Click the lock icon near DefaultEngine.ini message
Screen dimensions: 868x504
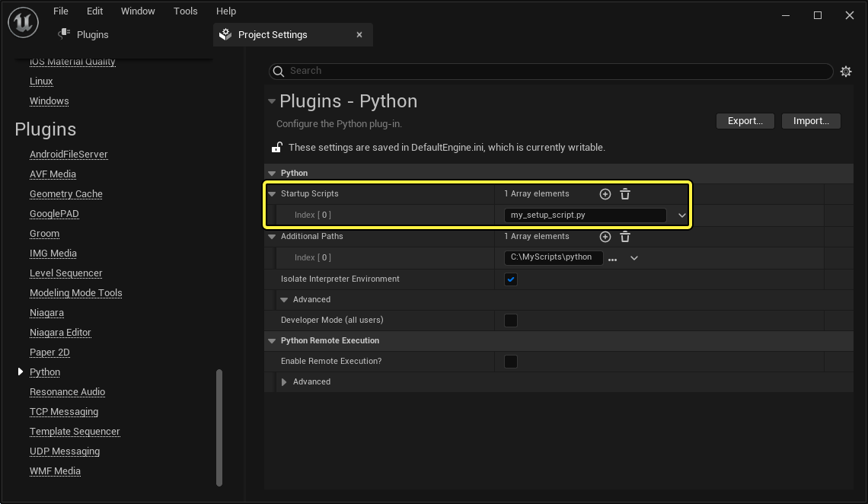click(x=276, y=146)
